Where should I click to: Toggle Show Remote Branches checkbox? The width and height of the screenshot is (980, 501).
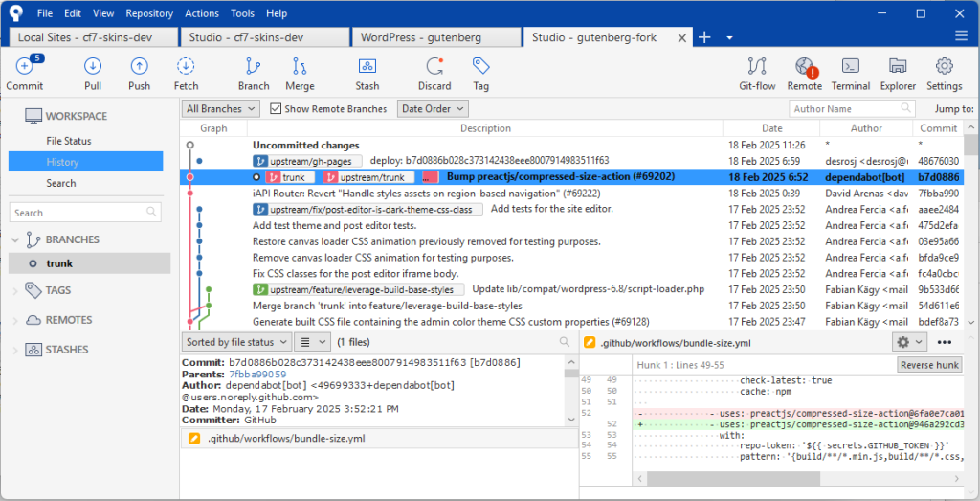click(x=277, y=109)
